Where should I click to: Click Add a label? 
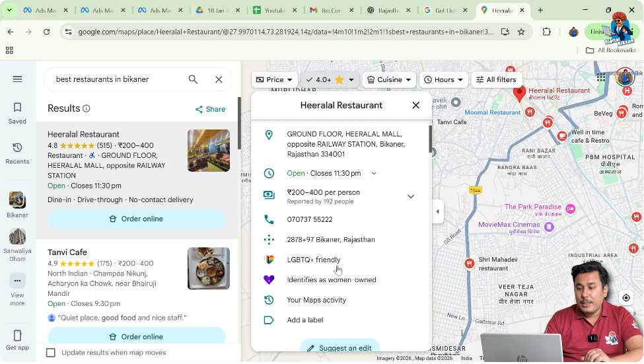click(x=304, y=320)
